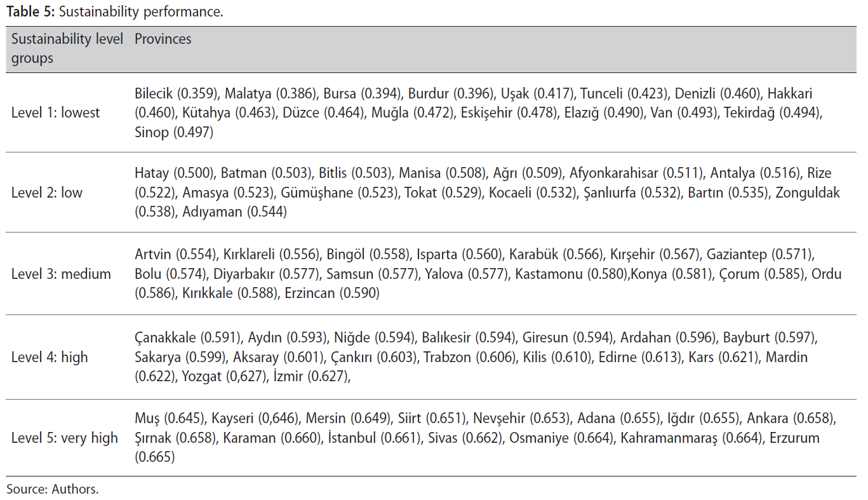The height and width of the screenshot is (500, 868).
Task: Select Hatay (0.500) in Level 2
Action: click(x=176, y=173)
